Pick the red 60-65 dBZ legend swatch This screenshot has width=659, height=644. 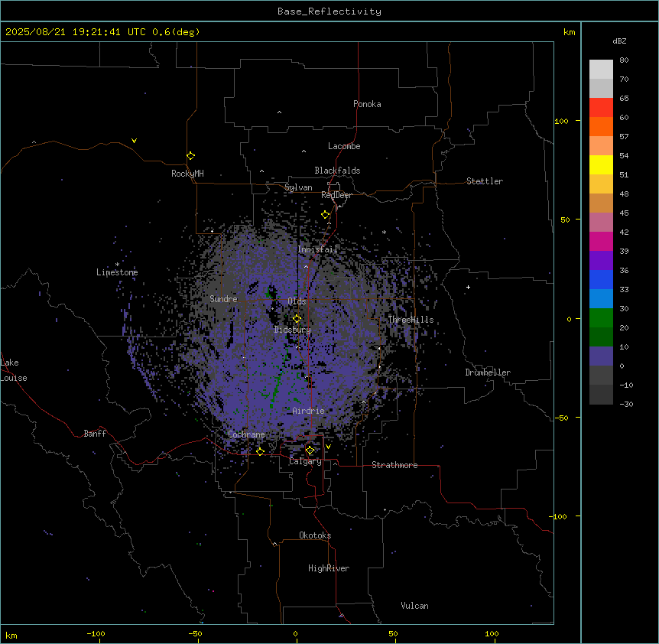coord(601,108)
